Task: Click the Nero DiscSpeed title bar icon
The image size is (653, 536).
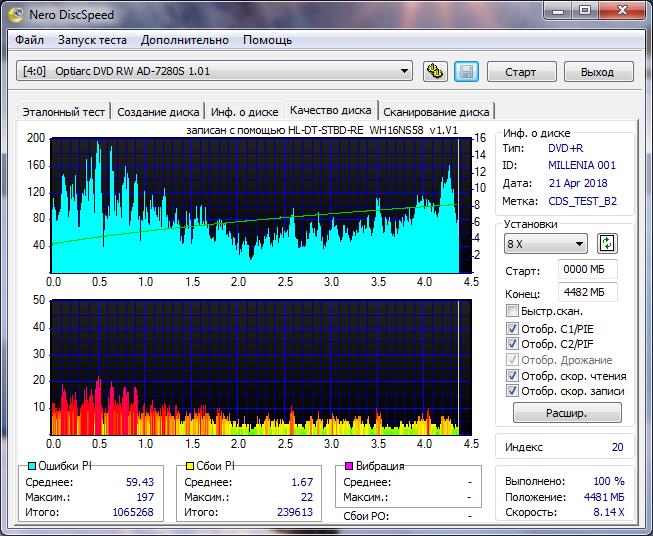Action: (x=16, y=13)
